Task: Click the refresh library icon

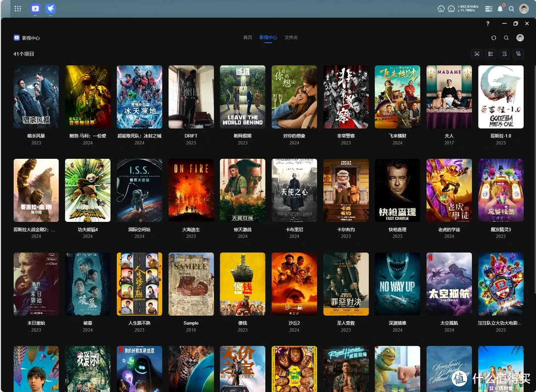Action: pyautogui.click(x=494, y=38)
